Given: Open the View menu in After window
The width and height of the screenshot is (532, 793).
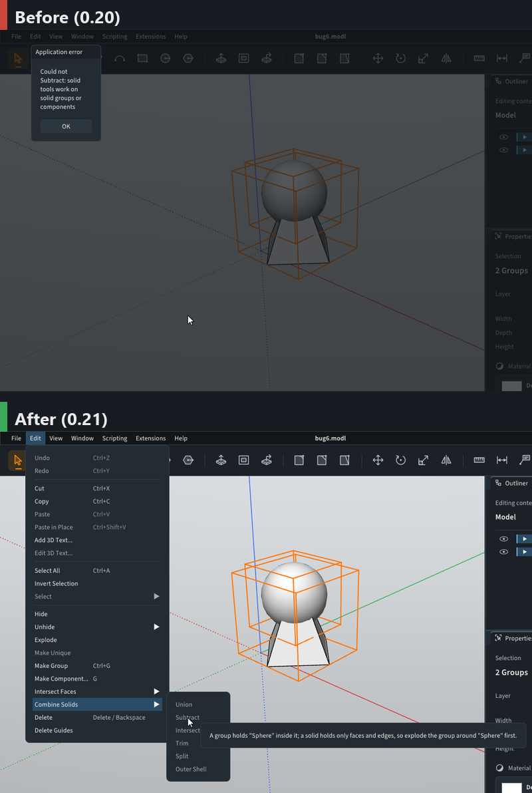Looking at the screenshot, I should (56, 438).
